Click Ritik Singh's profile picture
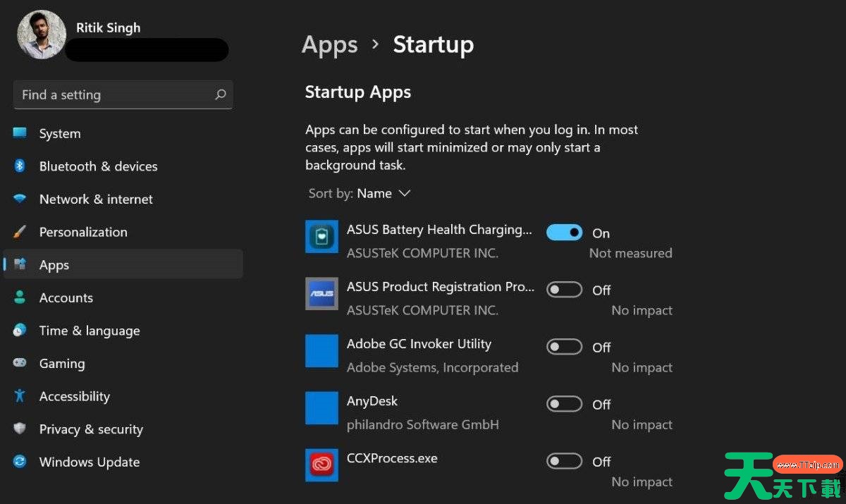 [42, 35]
